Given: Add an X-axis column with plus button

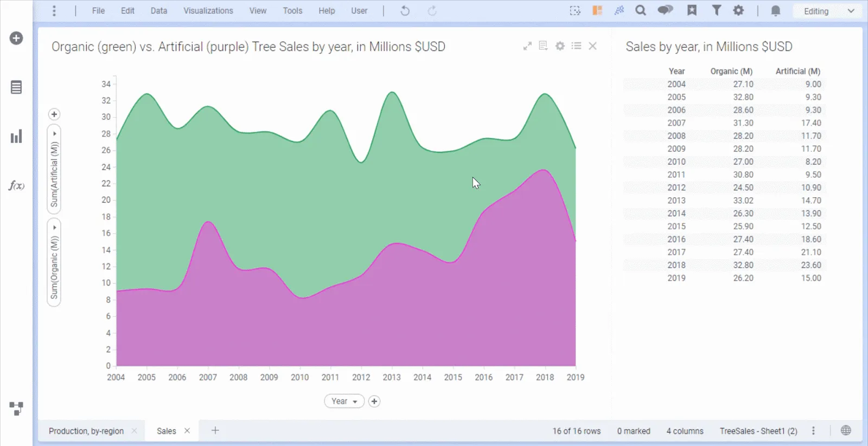Looking at the screenshot, I should tap(374, 402).
